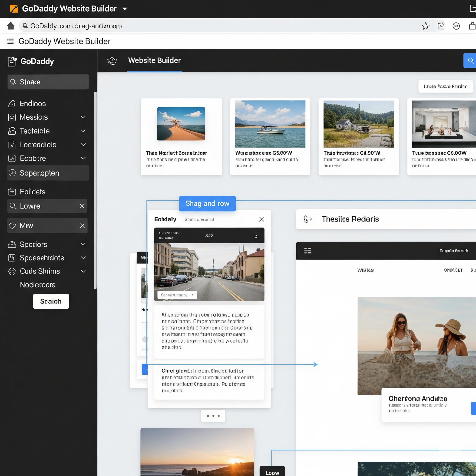The height and width of the screenshot is (476, 476).
Task: Click the home icon in browser bar
Action: pos(11,26)
